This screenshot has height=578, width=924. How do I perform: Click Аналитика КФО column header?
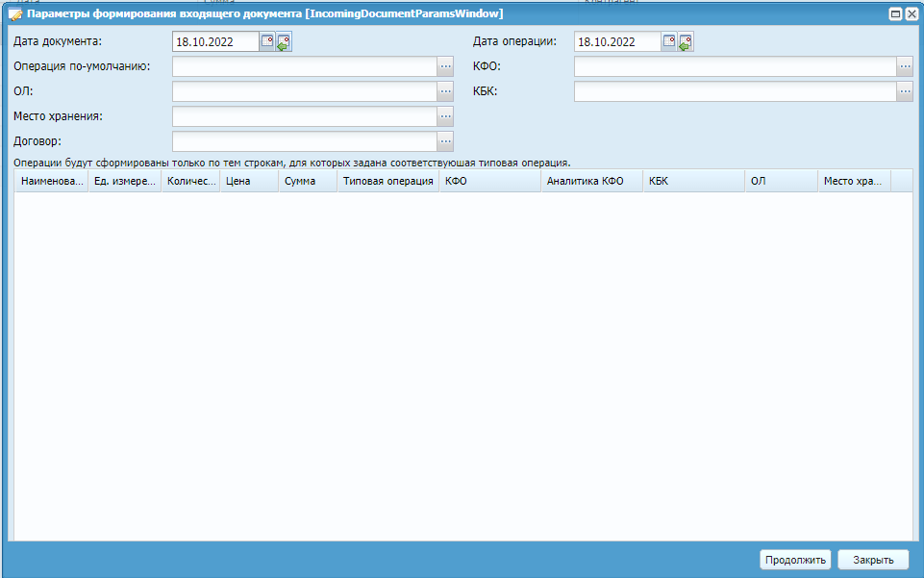592,182
